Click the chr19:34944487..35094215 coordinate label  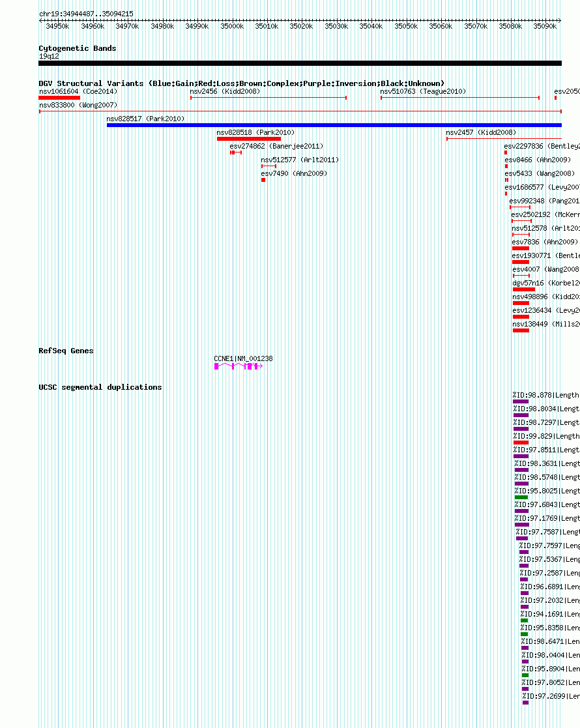[x=87, y=14]
